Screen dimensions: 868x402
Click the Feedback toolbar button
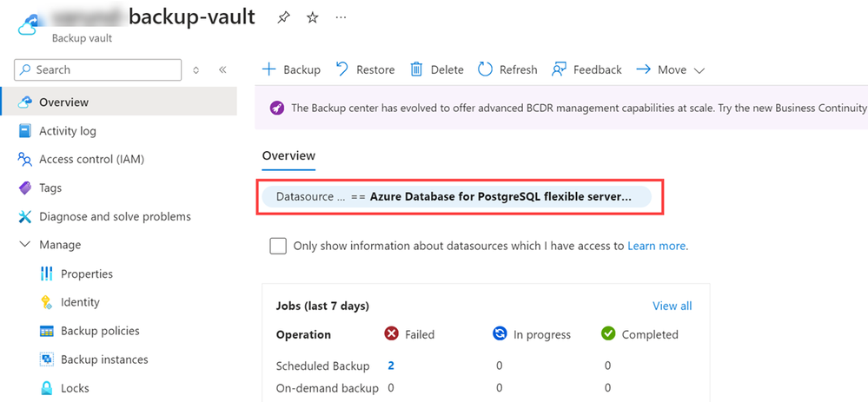pyautogui.click(x=586, y=69)
